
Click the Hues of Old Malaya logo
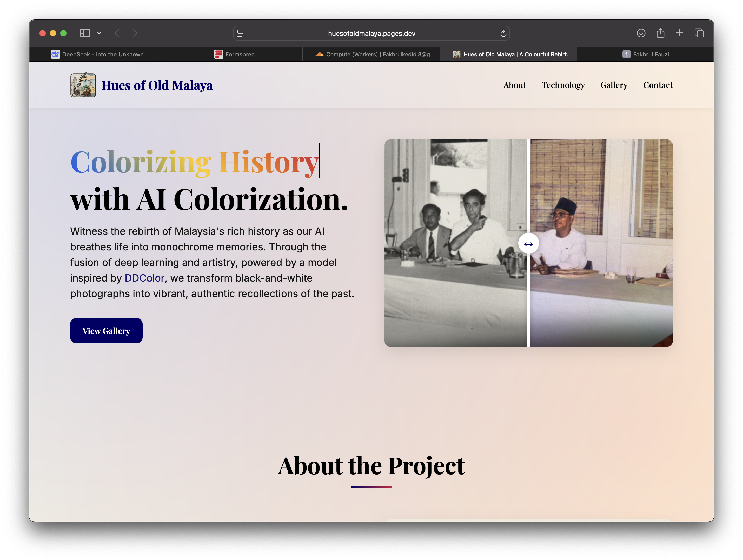click(83, 85)
